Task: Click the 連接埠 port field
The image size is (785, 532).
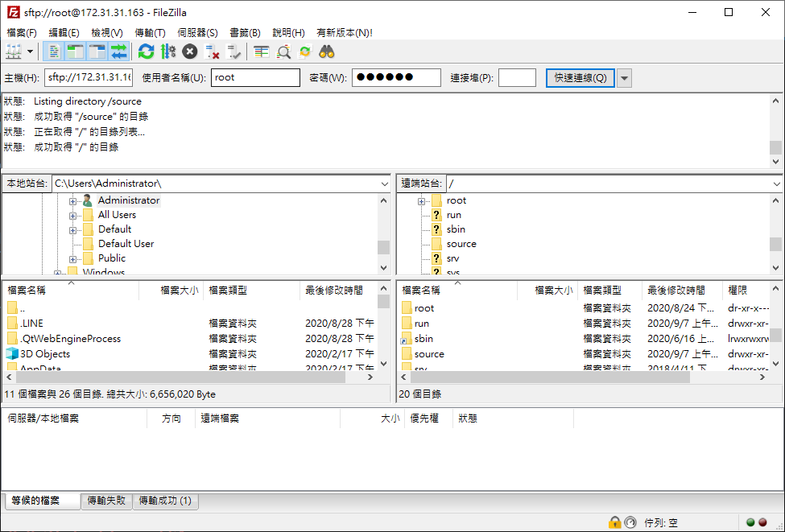Action: pyautogui.click(x=517, y=77)
